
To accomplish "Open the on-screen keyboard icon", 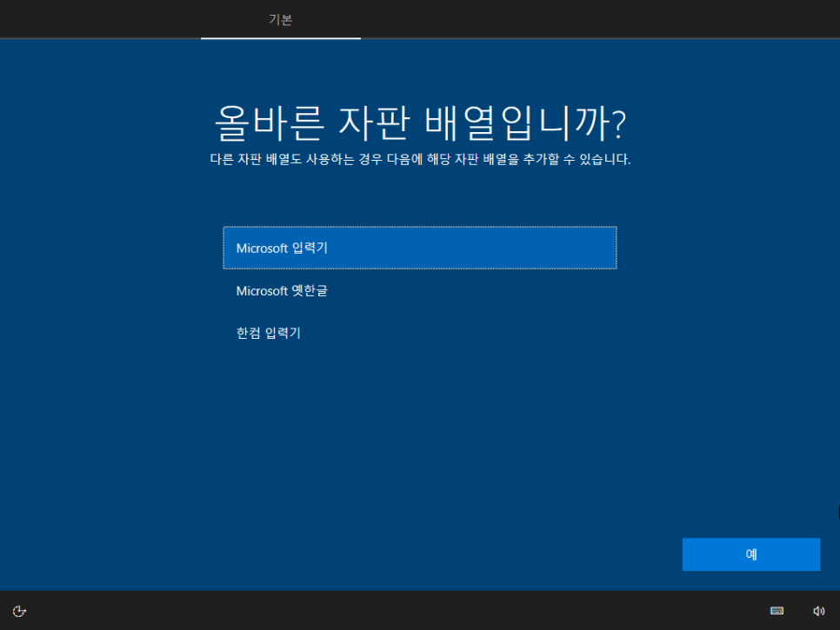I will [x=777, y=611].
